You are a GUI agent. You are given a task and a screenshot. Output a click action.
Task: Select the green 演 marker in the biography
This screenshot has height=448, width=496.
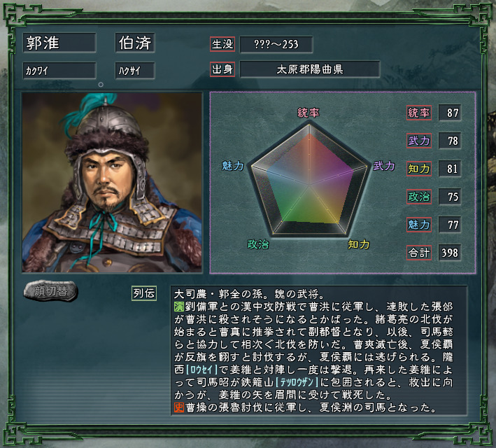click(178, 307)
